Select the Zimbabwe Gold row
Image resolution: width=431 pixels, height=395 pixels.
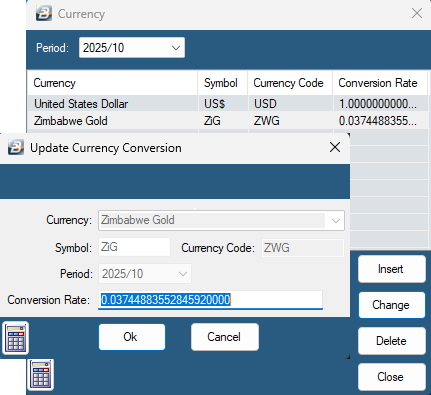(228, 121)
